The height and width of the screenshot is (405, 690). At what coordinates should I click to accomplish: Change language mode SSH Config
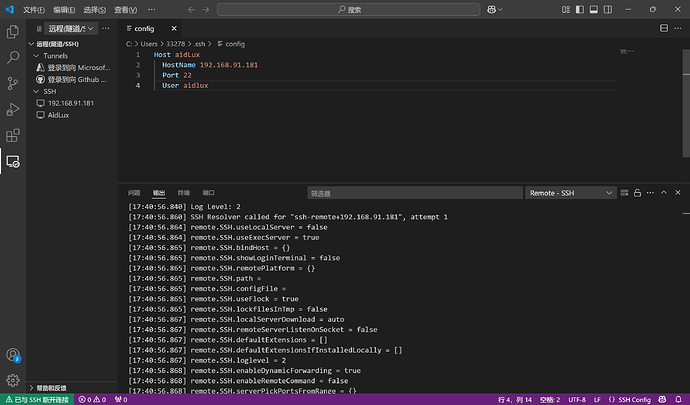[630, 400]
